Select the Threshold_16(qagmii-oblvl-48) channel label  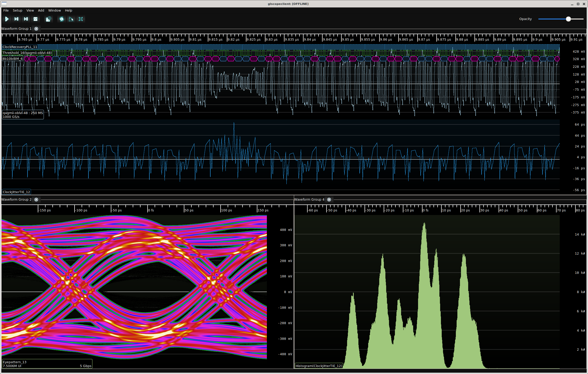27,53
